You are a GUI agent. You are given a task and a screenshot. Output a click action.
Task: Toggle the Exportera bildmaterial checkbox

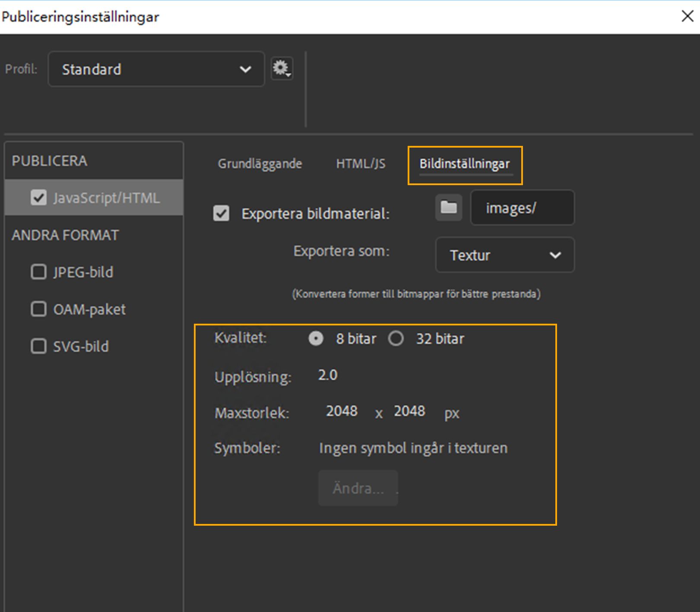(x=221, y=213)
